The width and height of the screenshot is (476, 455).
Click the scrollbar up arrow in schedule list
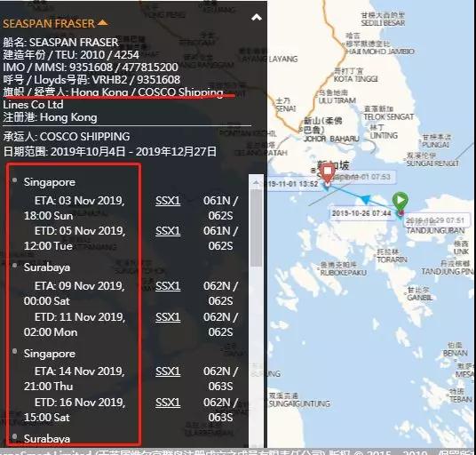(x=256, y=182)
